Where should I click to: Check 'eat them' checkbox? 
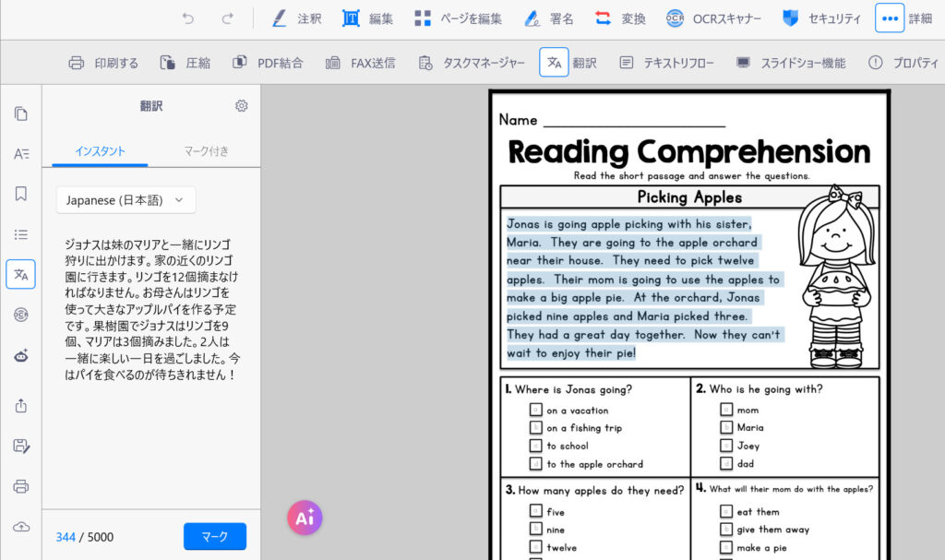click(x=726, y=511)
